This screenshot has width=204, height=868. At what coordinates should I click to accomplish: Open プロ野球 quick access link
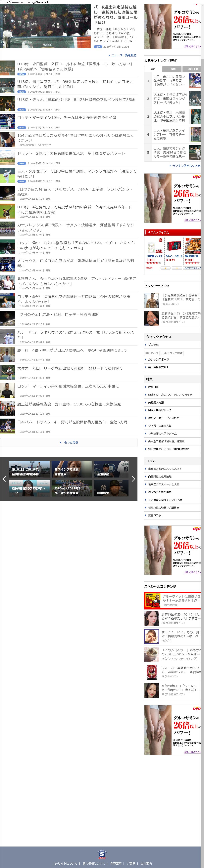pos(153,345)
